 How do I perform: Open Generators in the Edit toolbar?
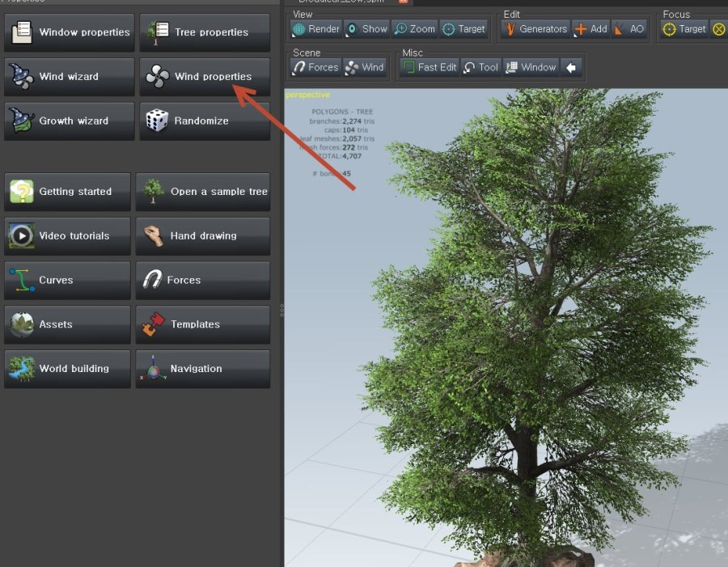click(x=536, y=29)
